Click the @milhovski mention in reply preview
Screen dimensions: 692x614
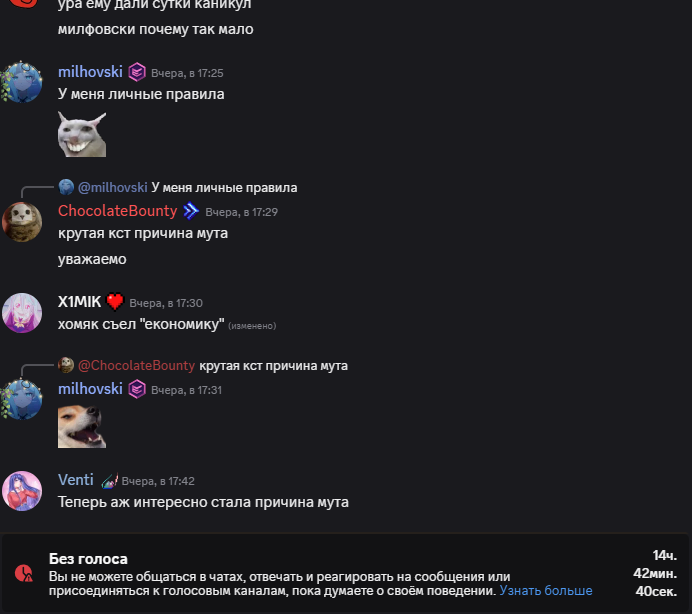tap(113, 188)
